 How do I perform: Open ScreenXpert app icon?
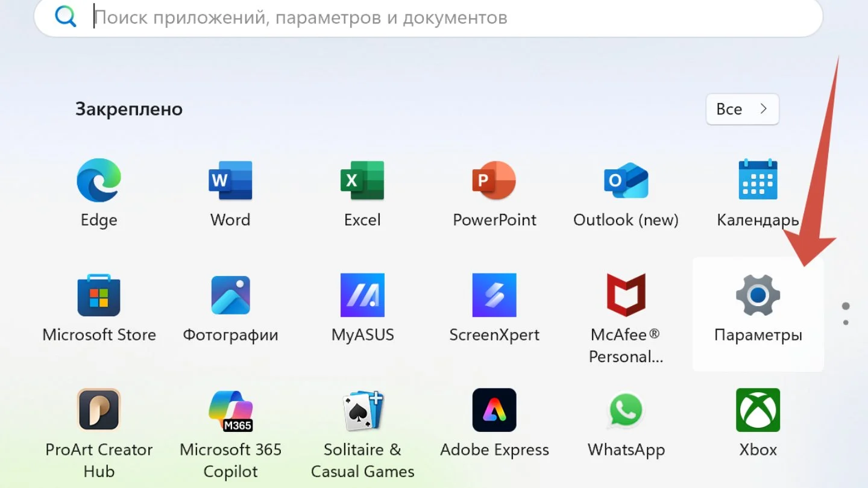[494, 295]
